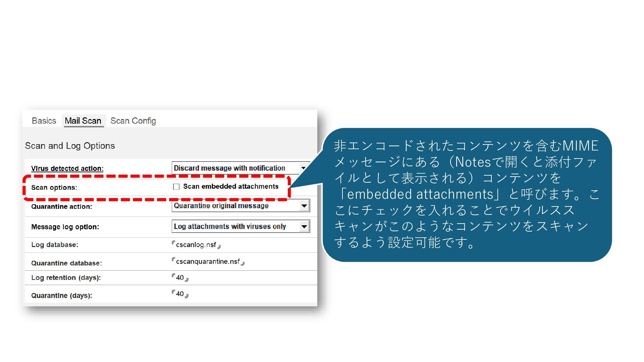Click the Virus detected action label link
Viewport: 644px width, 362px height.
(67, 169)
